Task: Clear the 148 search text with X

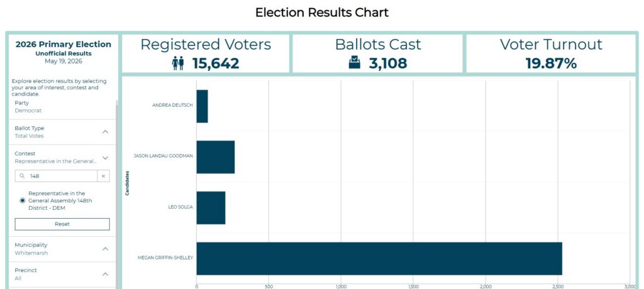Action: 104,176
